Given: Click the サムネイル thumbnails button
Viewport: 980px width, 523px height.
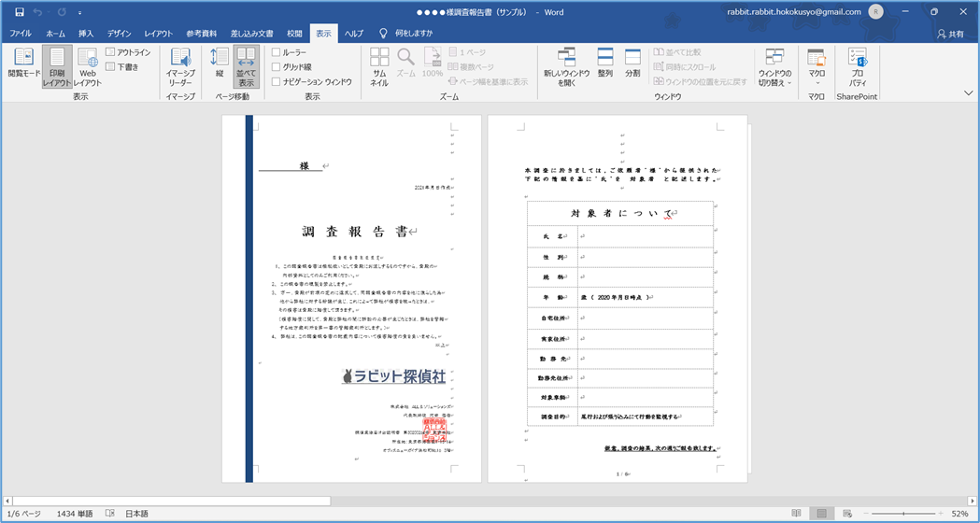Looking at the screenshot, I should [x=379, y=65].
